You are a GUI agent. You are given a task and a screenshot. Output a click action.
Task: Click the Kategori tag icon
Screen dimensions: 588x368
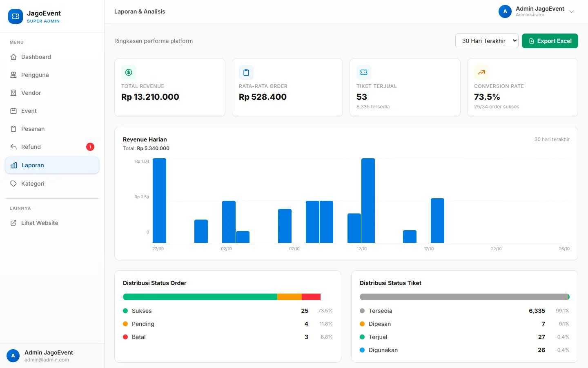[13, 184]
